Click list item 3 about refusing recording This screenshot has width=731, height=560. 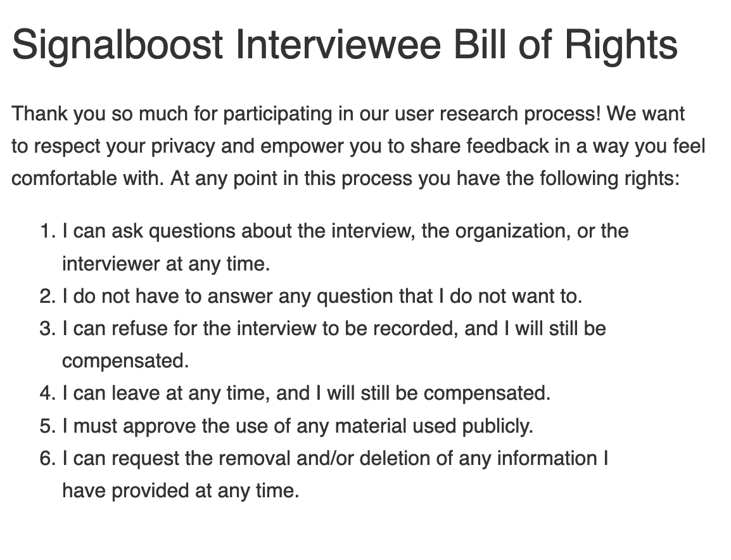(333, 329)
